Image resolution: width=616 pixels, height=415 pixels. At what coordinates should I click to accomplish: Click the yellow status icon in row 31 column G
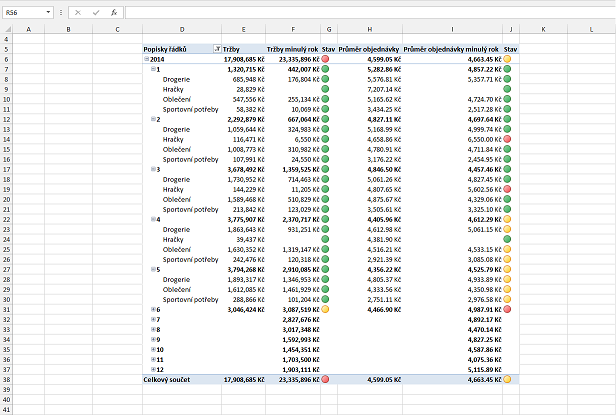coord(325,309)
